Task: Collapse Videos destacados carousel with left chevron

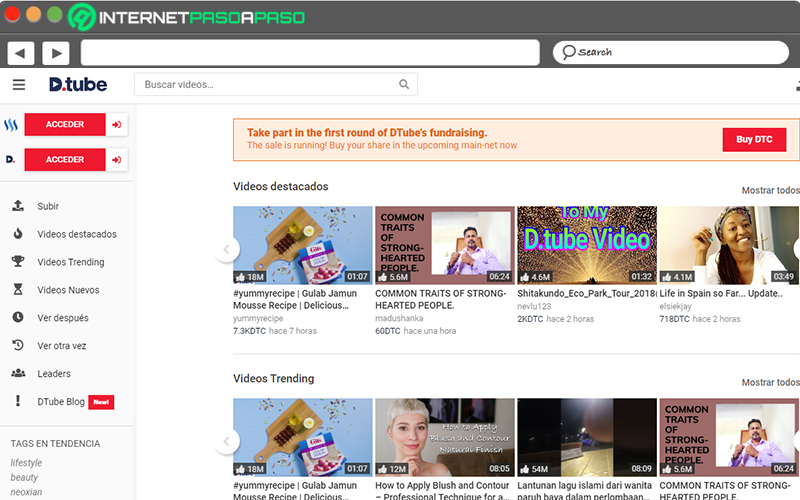Action: coord(227,249)
